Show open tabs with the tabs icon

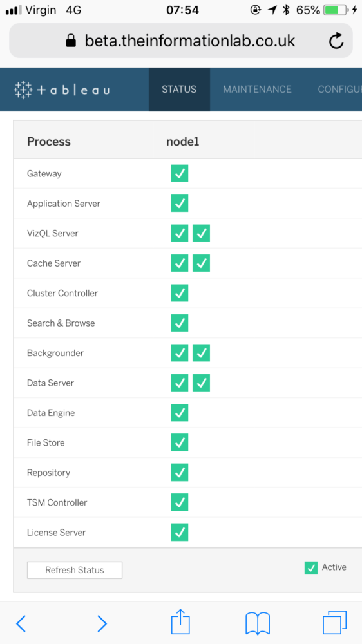[x=334, y=622]
